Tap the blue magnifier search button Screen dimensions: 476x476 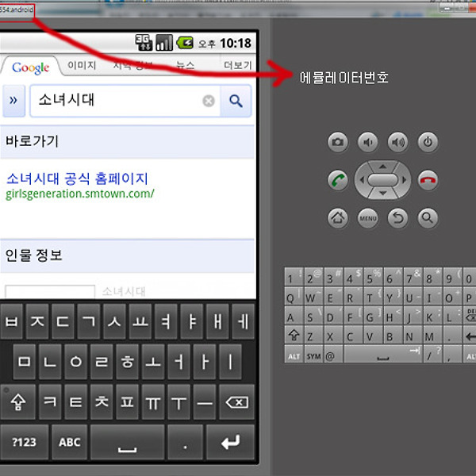tap(236, 101)
